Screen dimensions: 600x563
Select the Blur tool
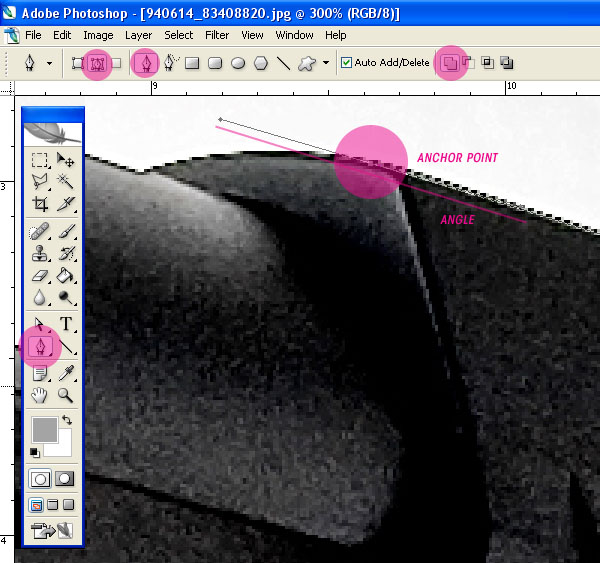click(39, 297)
